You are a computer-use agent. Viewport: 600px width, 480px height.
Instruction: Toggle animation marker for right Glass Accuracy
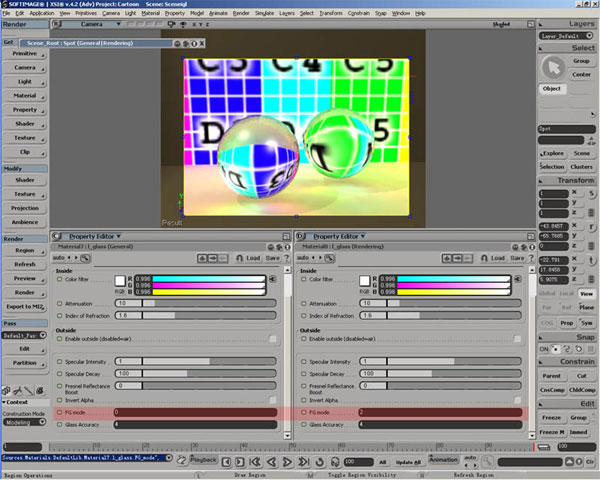(304, 424)
